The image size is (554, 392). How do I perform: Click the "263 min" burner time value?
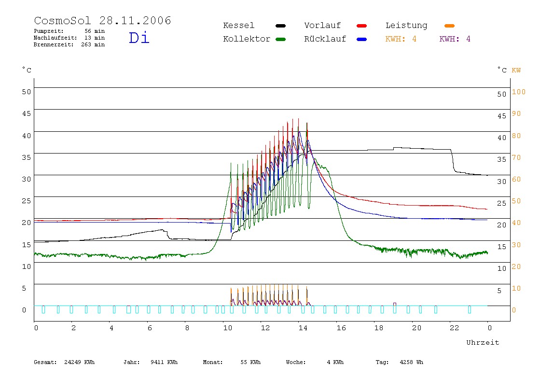[x=93, y=44]
